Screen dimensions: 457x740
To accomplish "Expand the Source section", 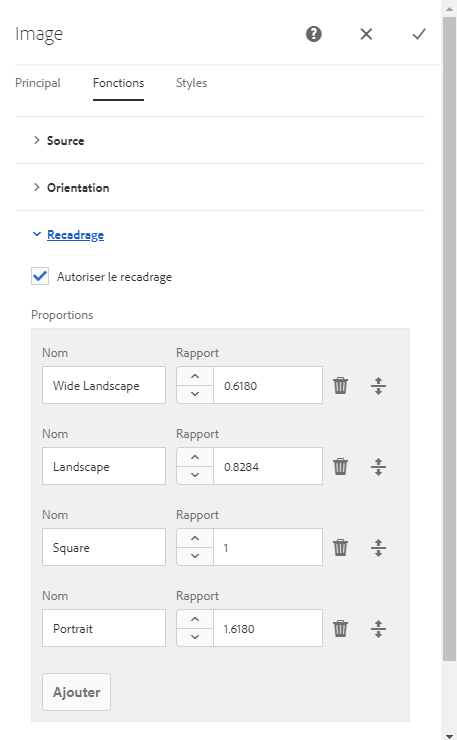I will [x=220, y=141].
